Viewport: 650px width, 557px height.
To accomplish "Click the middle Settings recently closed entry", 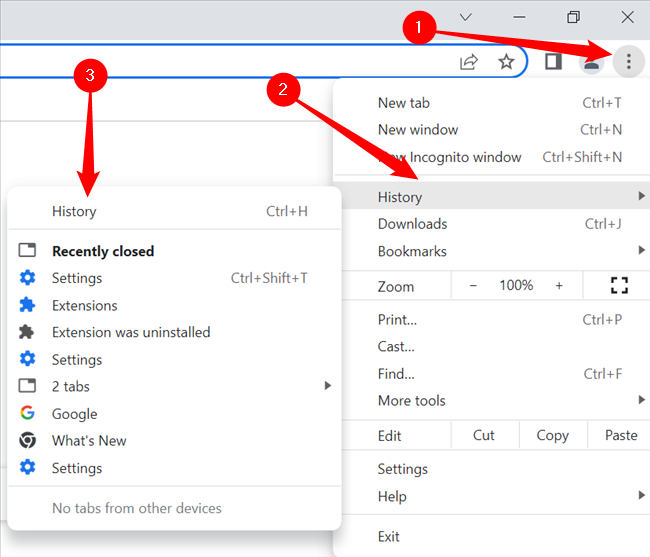I will (175, 359).
